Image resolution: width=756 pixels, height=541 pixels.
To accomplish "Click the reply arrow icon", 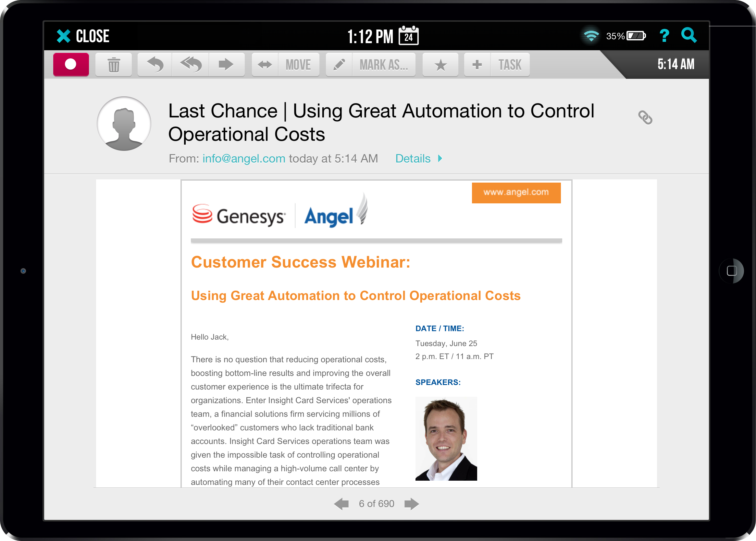I will tap(155, 65).
